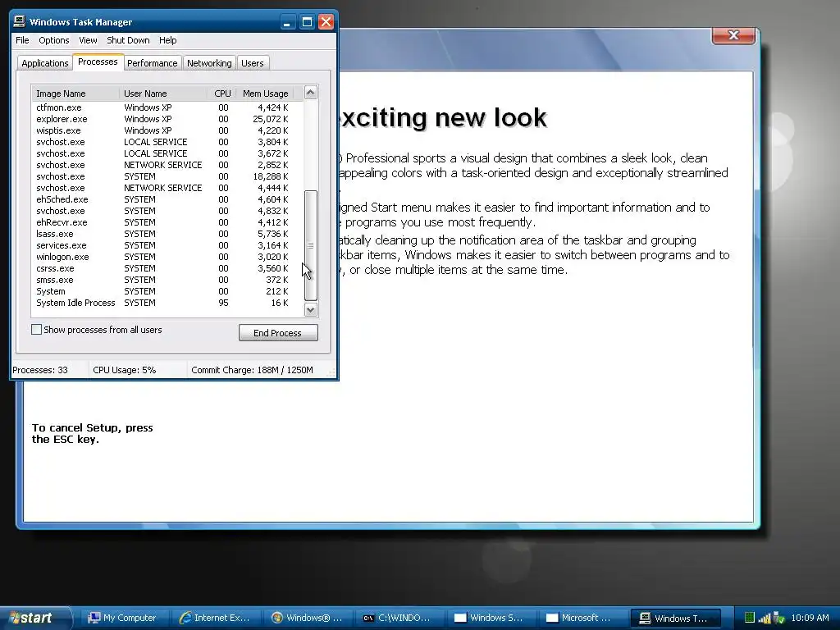Screen dimensions: 840x630
Task: Select the smss.exe process row
Action: pyautogui.click(x=163, y=280)
